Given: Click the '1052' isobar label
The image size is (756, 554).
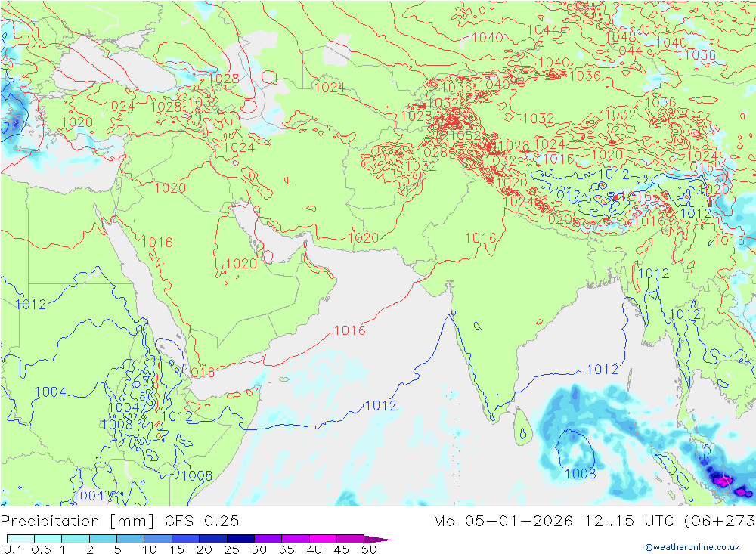Looking at the screenshot, I should pyautogui.click(x=465, y=135).
